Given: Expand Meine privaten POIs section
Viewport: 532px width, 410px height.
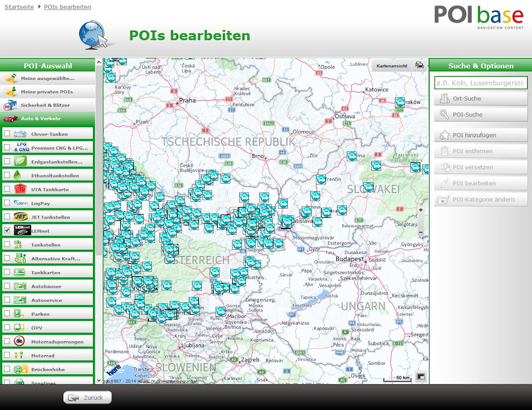Looking at the screenshot, I should 47,92.
